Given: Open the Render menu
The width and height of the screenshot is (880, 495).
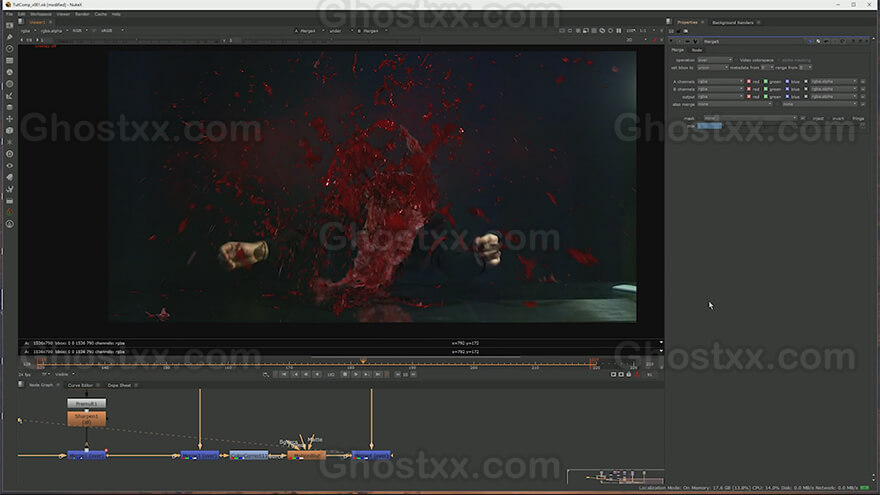Looking at the screenshot, I should [82, 14].
